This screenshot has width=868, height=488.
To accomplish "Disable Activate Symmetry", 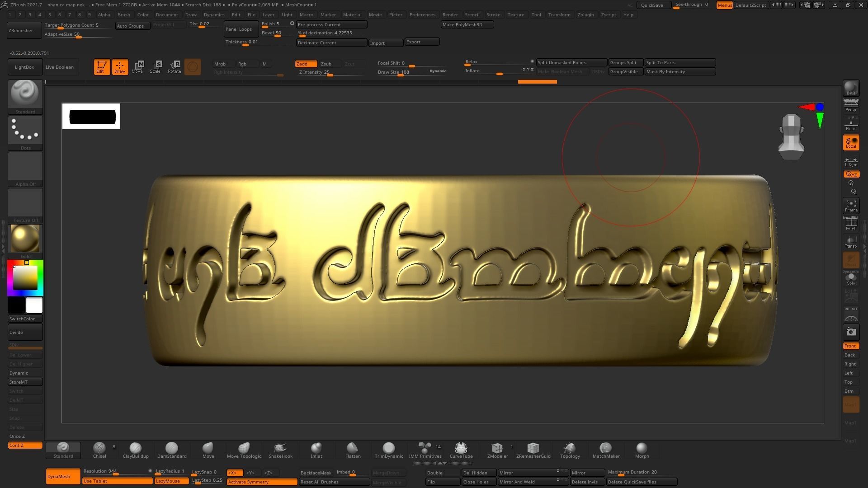I will pyautogui.click(x=261, y=482).
